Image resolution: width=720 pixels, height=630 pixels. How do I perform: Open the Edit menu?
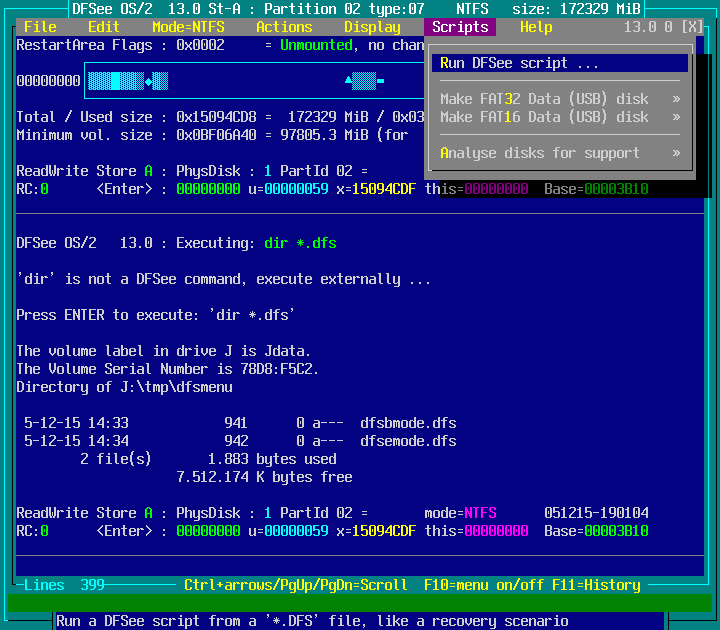pyautogui.click(x=104, y=27)
